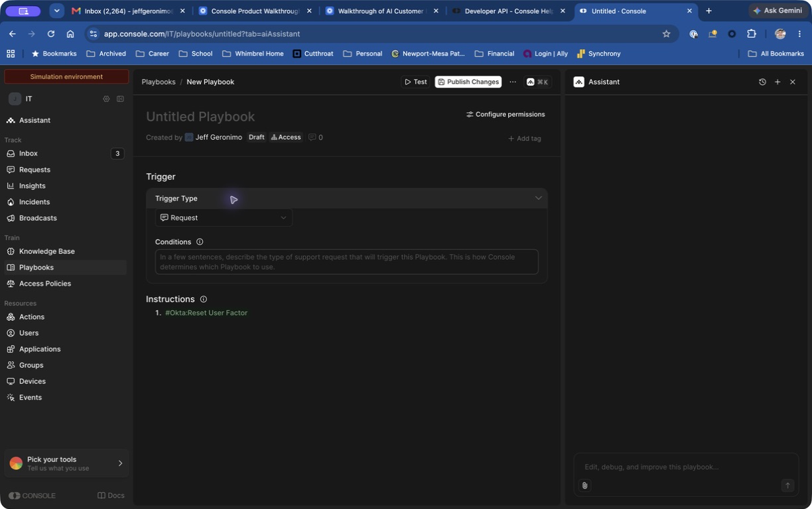Click the Test button
Viewport: 812px width, 509px height.
(416, 82)
